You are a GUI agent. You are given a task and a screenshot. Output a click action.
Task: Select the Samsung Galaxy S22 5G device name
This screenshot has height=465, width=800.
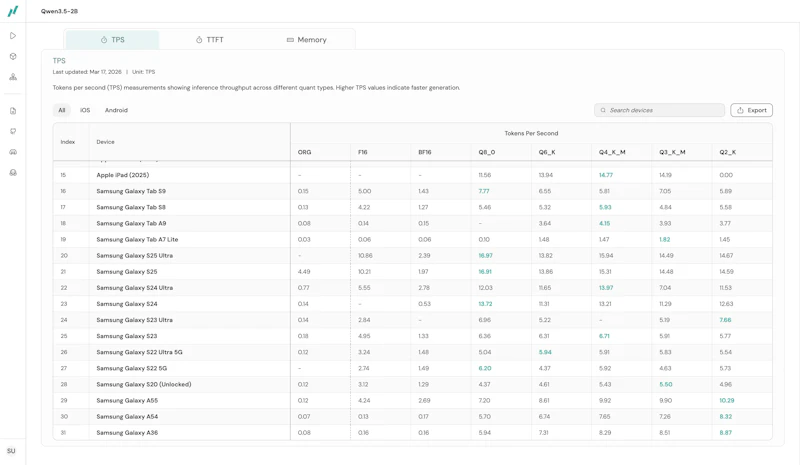[x=132, y=368]
